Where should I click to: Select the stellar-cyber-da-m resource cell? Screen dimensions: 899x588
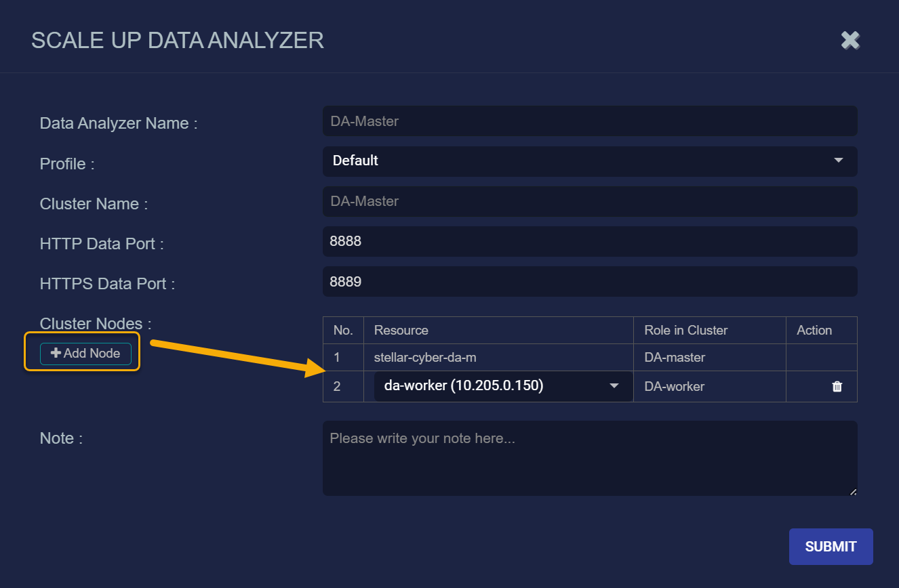425,358
